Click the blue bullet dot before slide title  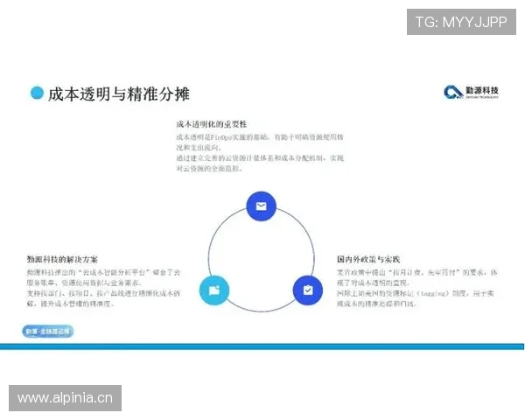point(37,93)
